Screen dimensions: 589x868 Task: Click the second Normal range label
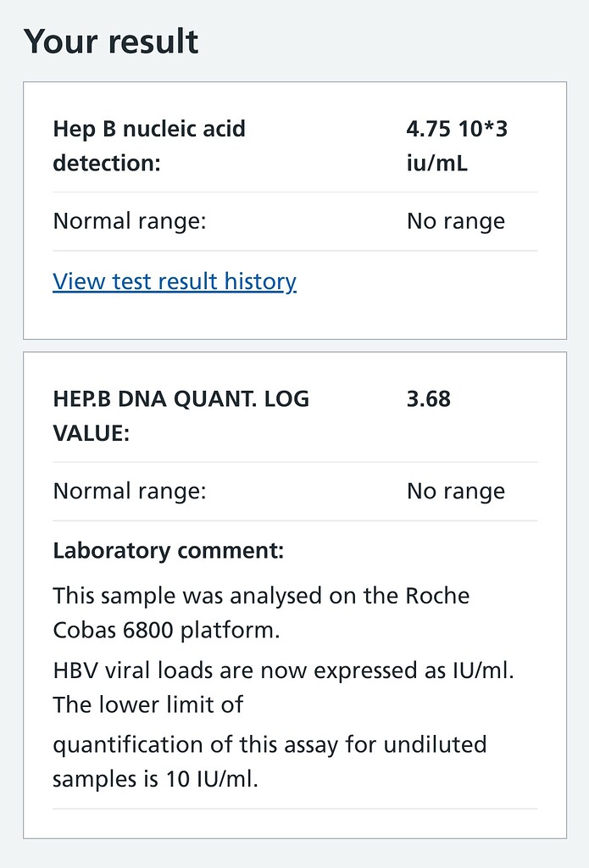pyautogui.click(x=128, y=490)
